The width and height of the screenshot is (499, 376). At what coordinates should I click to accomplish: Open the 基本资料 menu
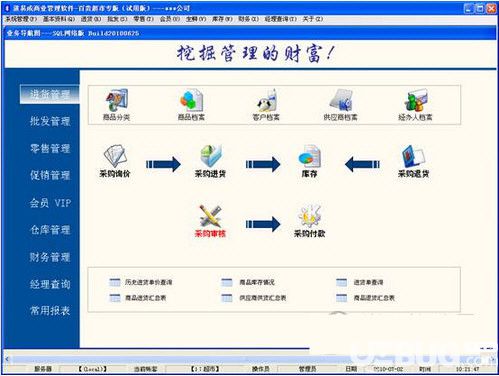(x=59, y=19)
